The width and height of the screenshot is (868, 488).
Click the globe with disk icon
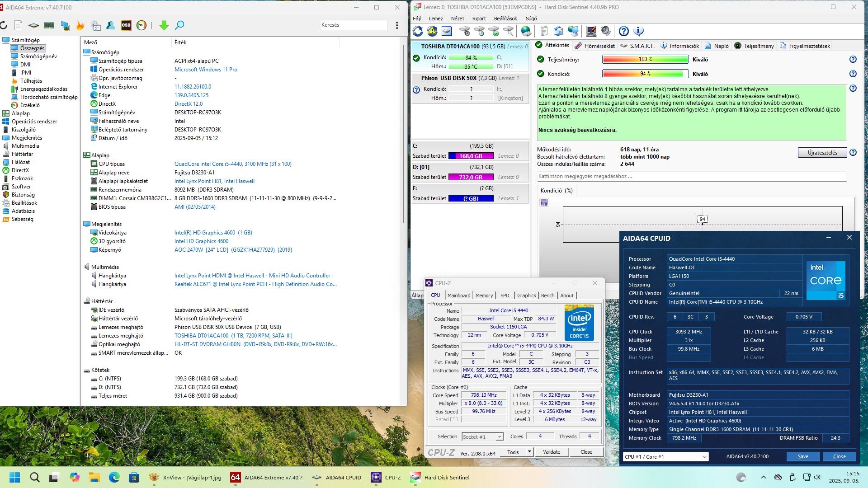526,31
